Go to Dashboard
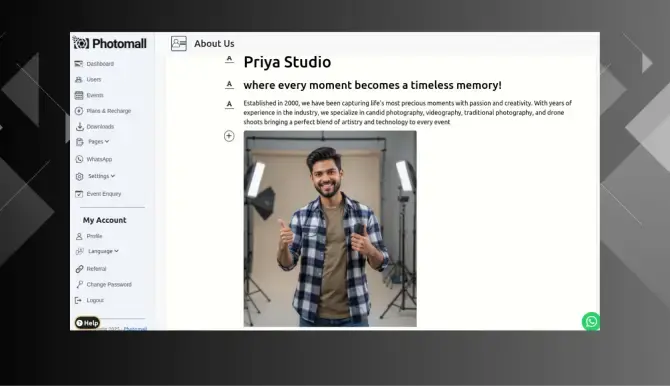The image size is (670, 386). coord(100,64)
